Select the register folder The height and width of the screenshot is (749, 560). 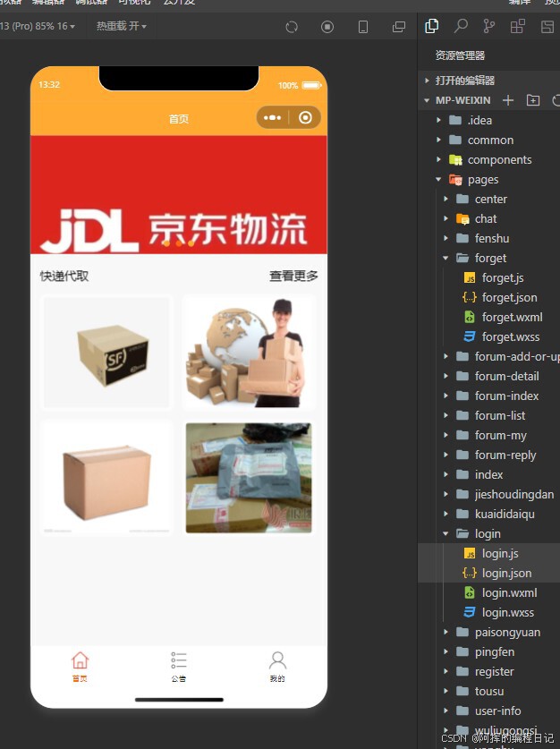tap(494, 672)
